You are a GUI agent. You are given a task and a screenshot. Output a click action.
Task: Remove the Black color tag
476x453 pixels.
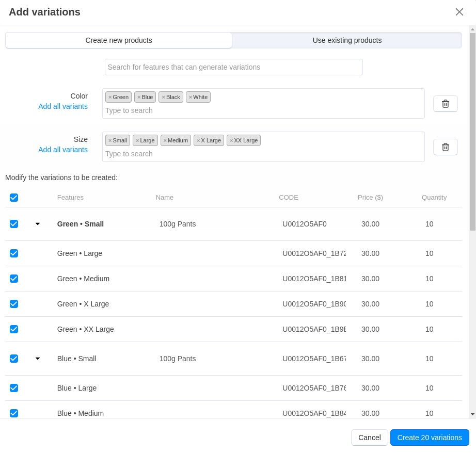[x=164, y=97]
